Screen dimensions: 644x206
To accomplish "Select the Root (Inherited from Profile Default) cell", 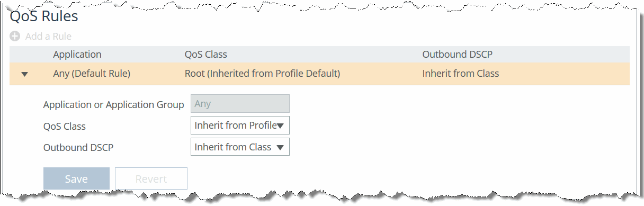I will (x=262, y=74).
